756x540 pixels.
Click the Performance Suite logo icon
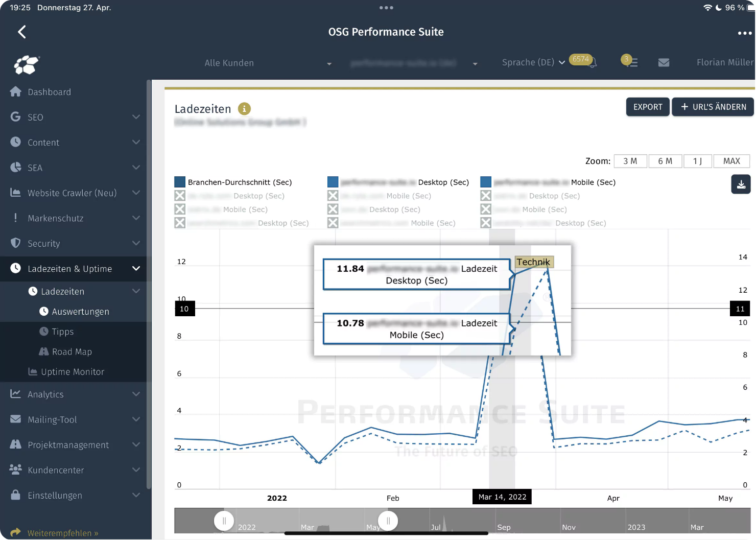(27, 65)
